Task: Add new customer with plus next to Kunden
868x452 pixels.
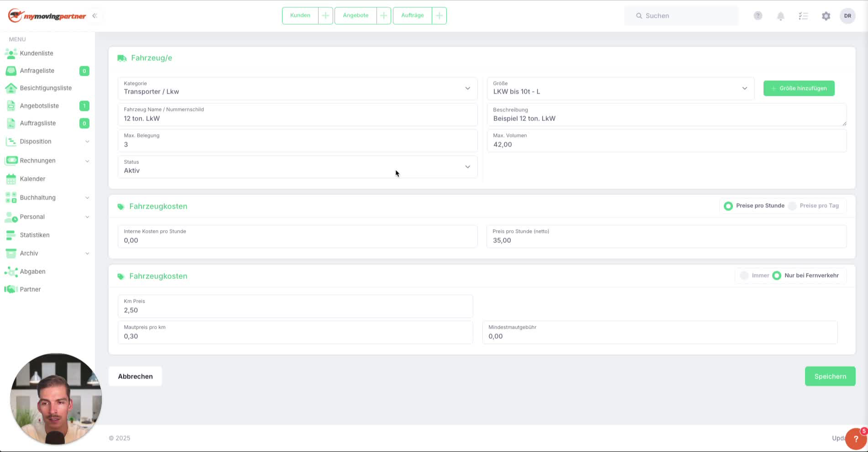Action: (325, 16)
